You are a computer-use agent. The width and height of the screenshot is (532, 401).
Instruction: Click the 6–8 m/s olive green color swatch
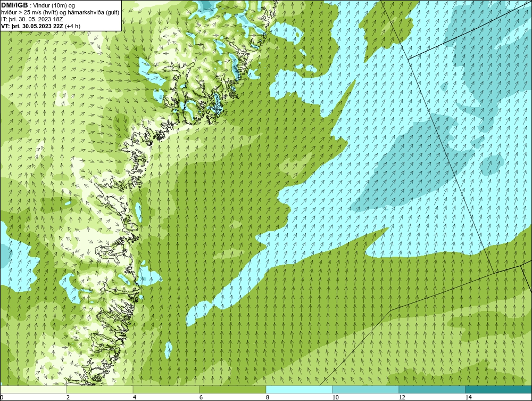click(232, 389)
